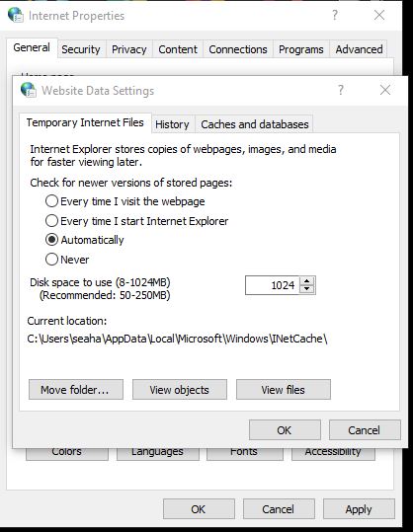
Task: Switch to Temporary Internet Files tab
Action: point(85,122)
